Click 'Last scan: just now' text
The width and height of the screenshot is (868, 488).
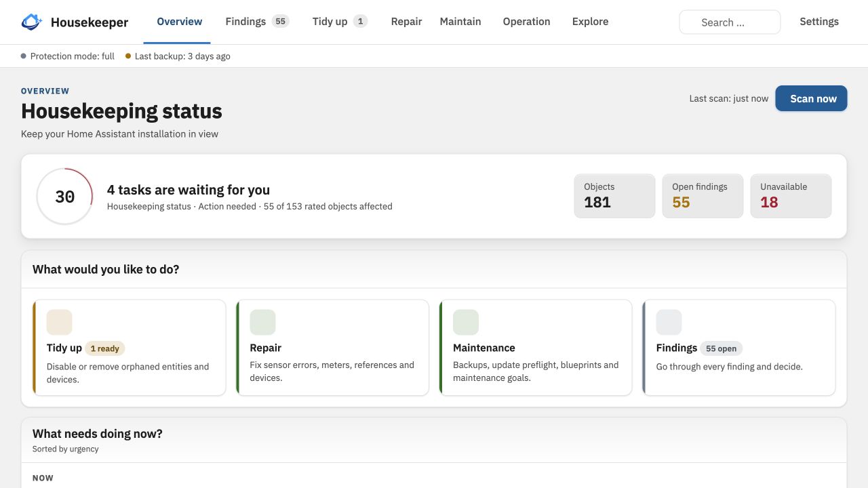[x=729, y=98]
